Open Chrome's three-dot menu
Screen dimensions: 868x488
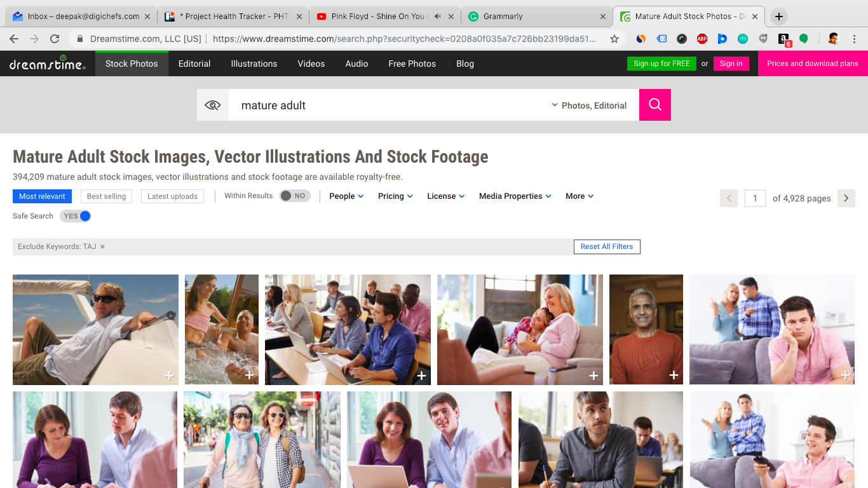(x=855, y=39)
